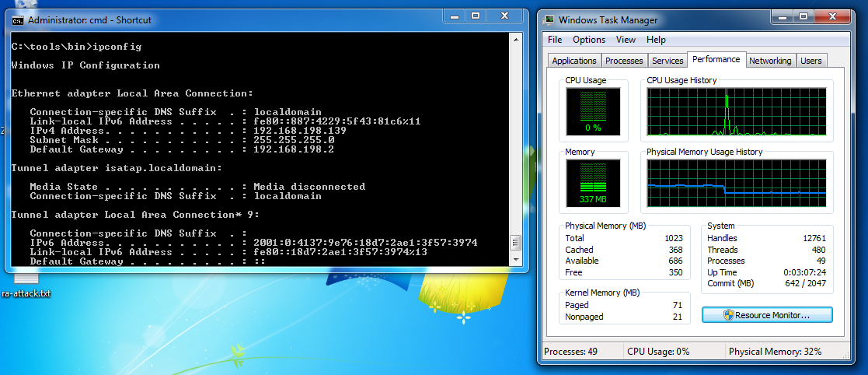Maximize the cmd window
The image size is (868, 375).
476,16
